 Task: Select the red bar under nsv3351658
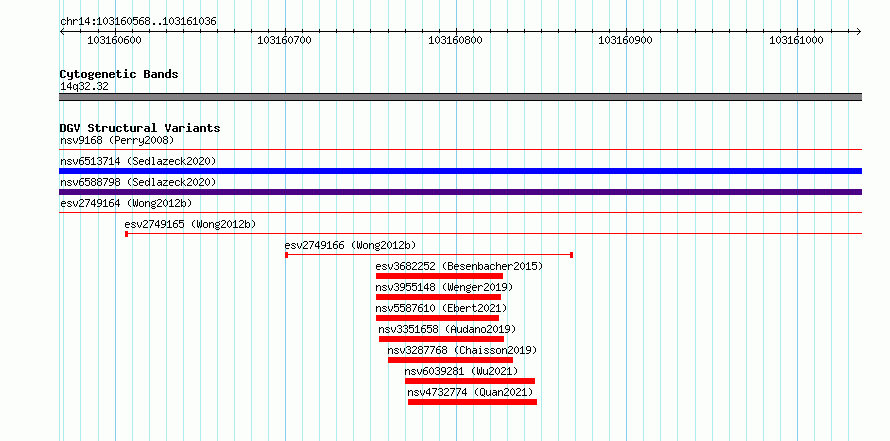point(442,339)
